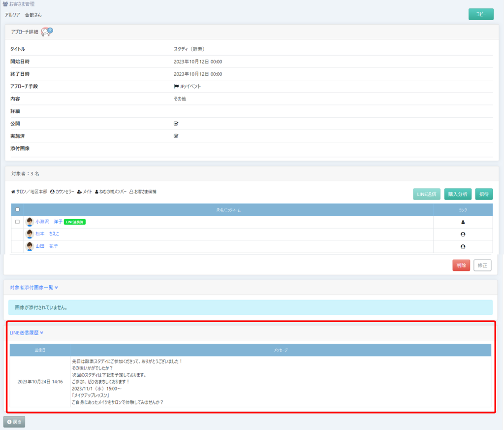Check the box for 小滝沢 洋子
Screen dimensions: 504x430
[x=17, y=222]
